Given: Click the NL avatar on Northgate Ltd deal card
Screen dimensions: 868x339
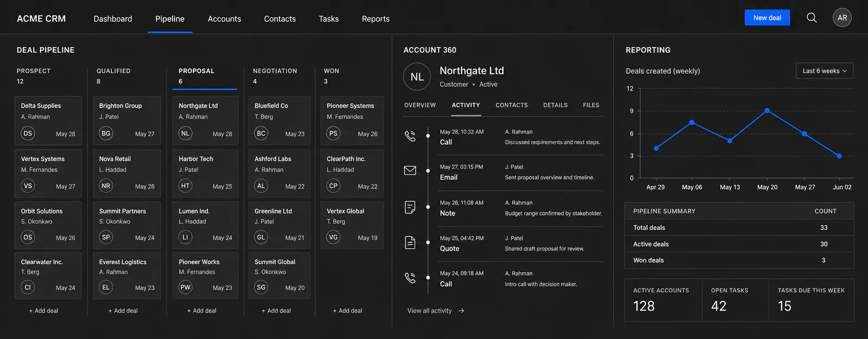Looking at the screenshot, I should click(x=186, y=133).
